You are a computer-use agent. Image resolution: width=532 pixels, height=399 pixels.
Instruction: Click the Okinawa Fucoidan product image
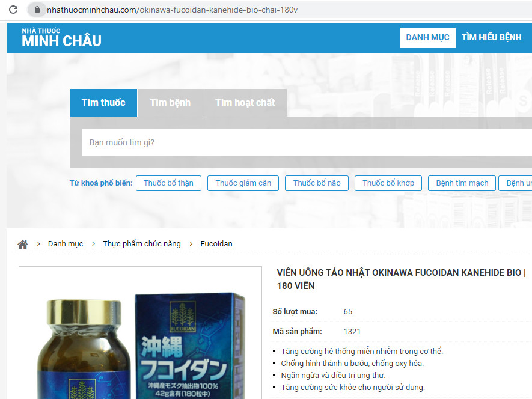click(141, 333)
